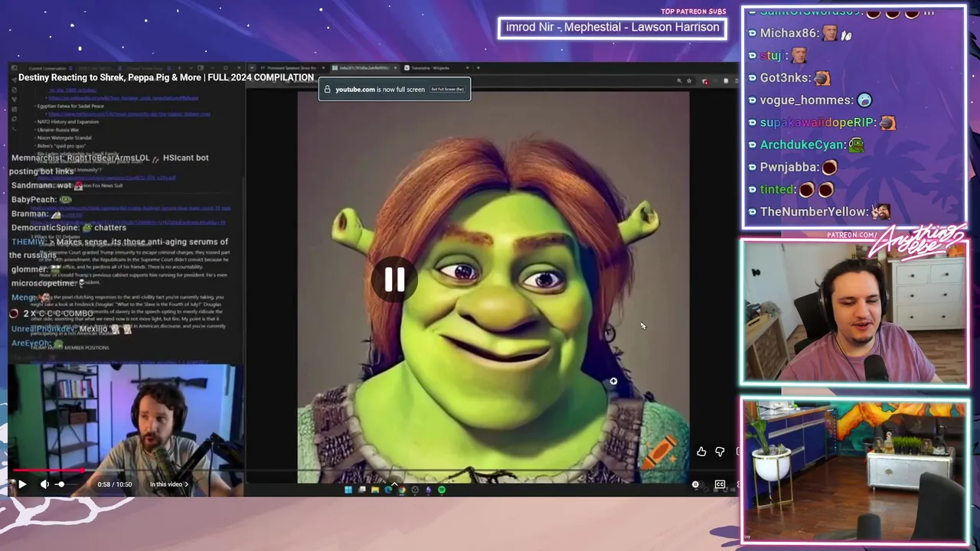Click 'Exit Full Screen (Esc)' button
980x551 pixels.
[x=447, y=90]
